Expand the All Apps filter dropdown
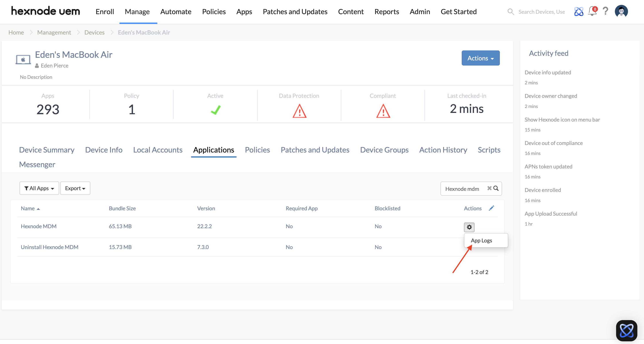644x344 pixels. 39,188
